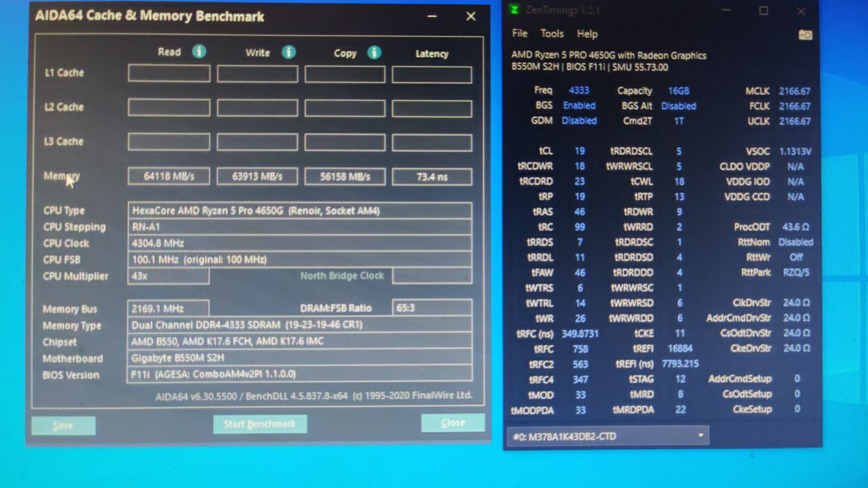868x488 pixels.
Task: Click the CPU FSB value 100.1 MHz
Action: (300, 259)
